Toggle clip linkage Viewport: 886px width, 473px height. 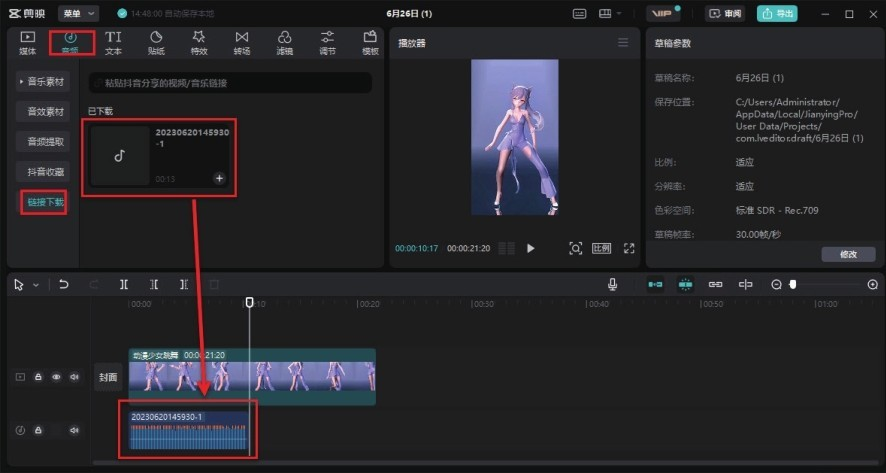715,285
